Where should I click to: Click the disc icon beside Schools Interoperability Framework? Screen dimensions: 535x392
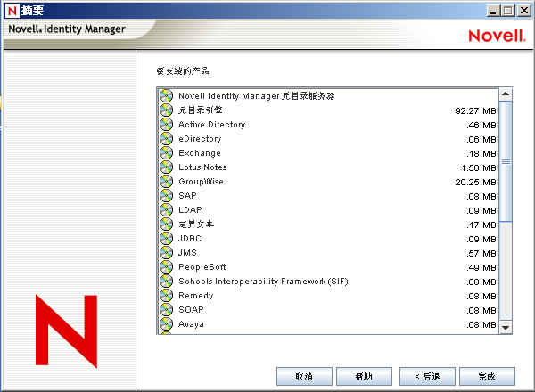[166, 282]
